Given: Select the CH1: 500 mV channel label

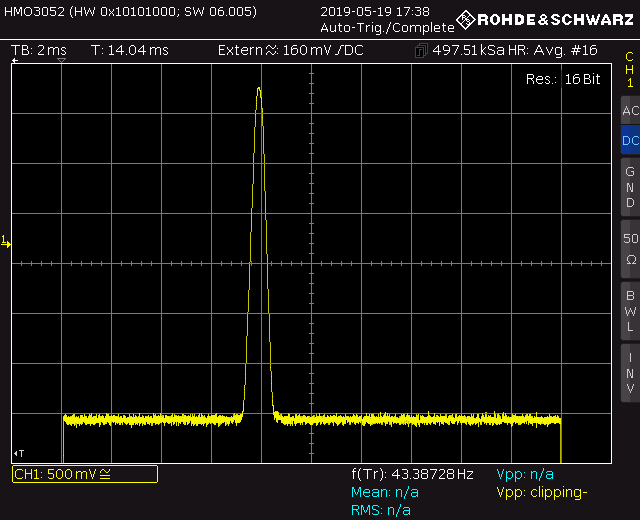Looking at the screenshot, I should pos(84,474).
